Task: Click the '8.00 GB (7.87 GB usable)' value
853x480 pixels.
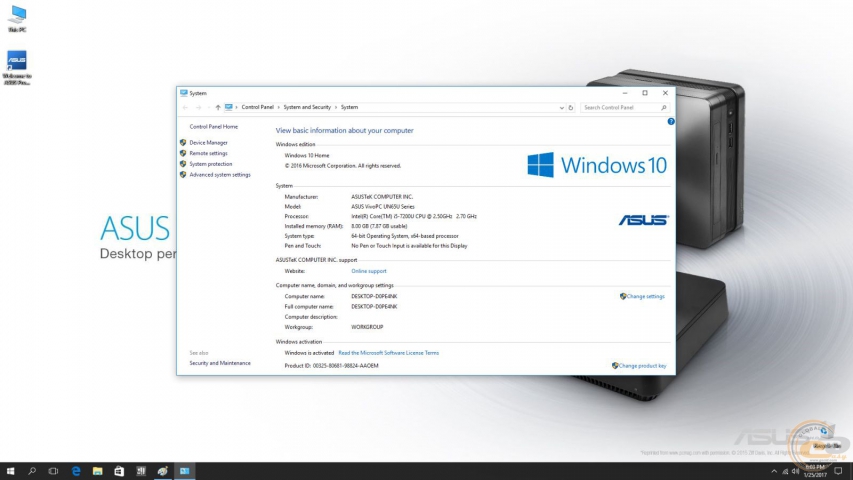Action: click(x=379, y=226)
